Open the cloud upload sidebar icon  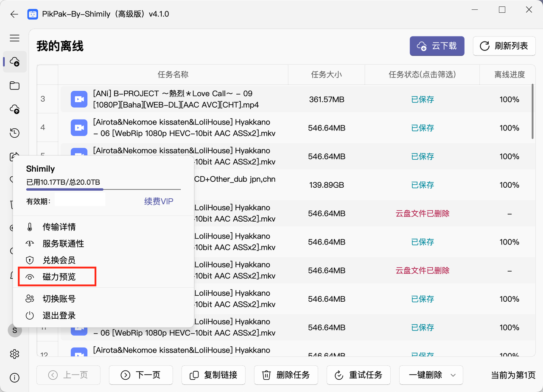coord(14,109)
